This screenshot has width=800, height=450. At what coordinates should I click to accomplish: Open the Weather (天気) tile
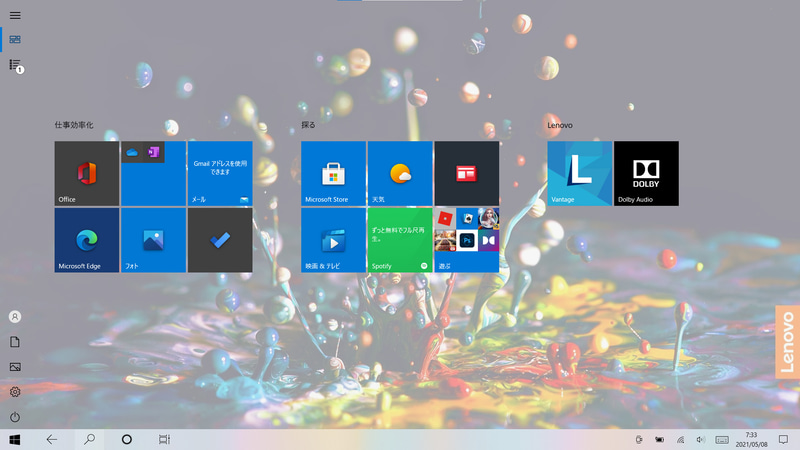pos(400,173)
